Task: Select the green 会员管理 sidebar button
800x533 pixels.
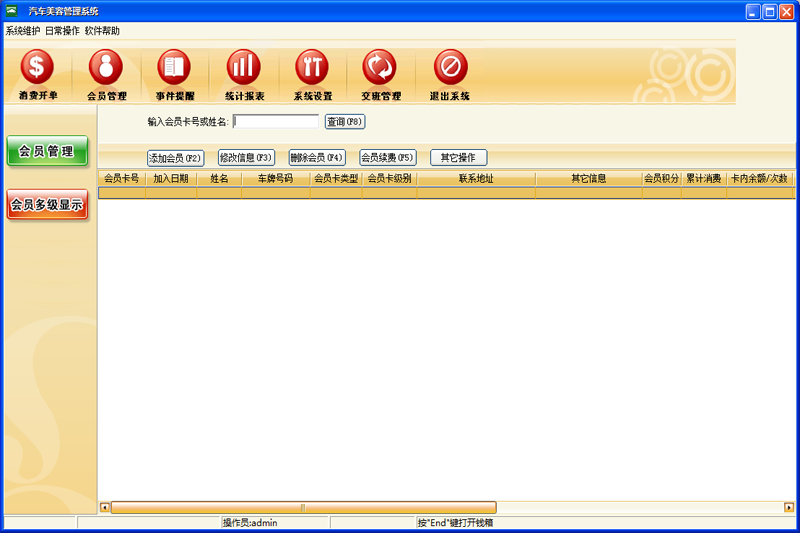Action: 47,151
